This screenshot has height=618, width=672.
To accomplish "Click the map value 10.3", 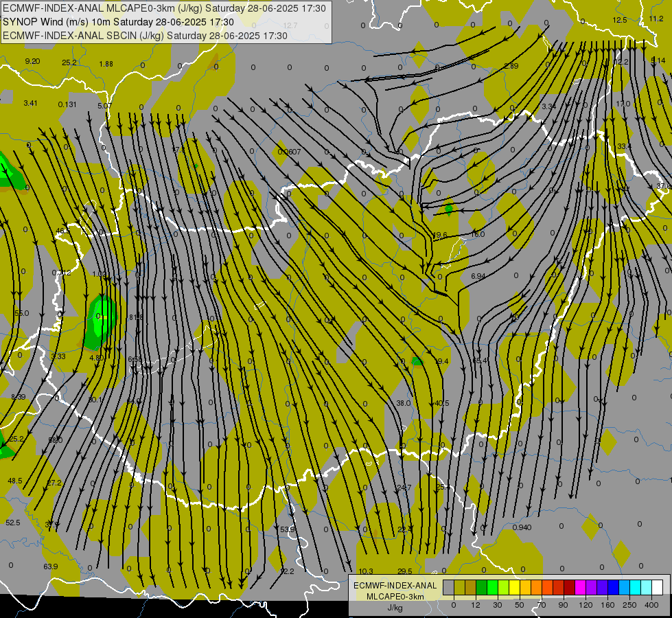I will pyautogui.click(x=366, y=571).
